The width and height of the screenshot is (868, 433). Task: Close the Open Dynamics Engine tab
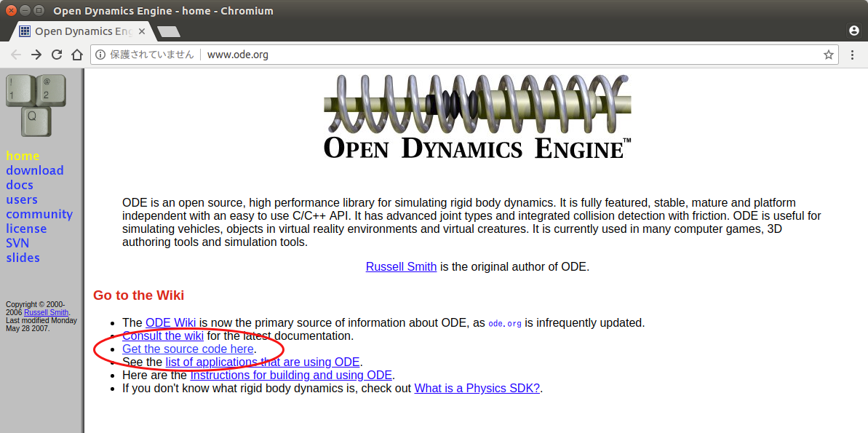pos(142,31)
